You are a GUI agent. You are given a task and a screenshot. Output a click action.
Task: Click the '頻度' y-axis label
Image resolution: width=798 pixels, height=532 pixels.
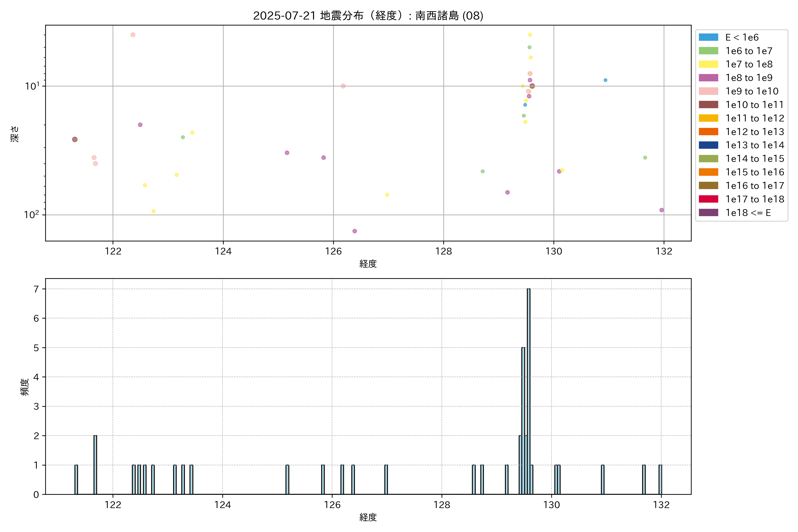pyautogui.click(x=24, y=387)
